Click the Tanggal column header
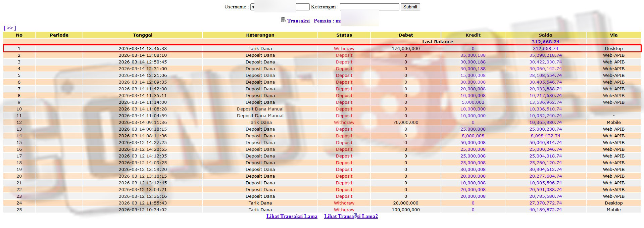644x228 pixels. point(143,35)
